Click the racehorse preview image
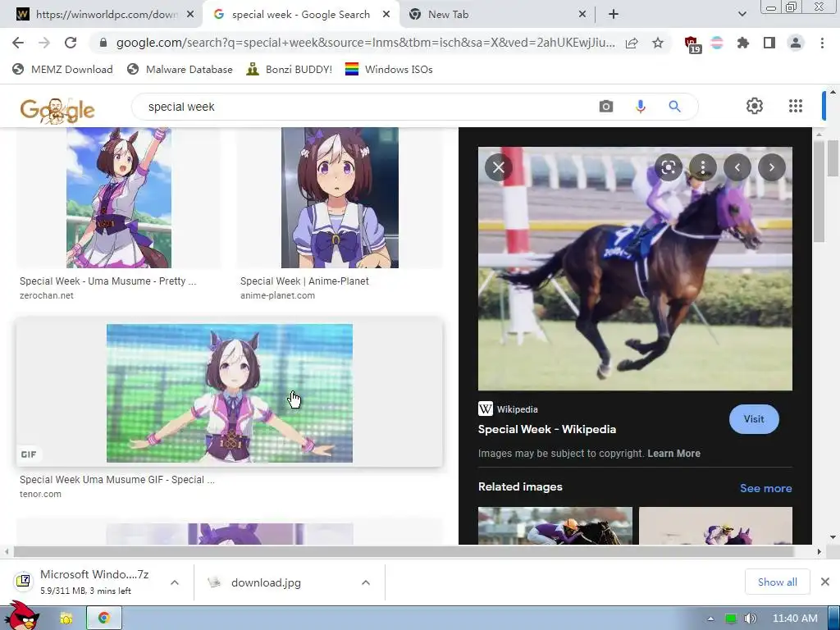The width and height of the screenshot is (840, 630). coord(635,268)
